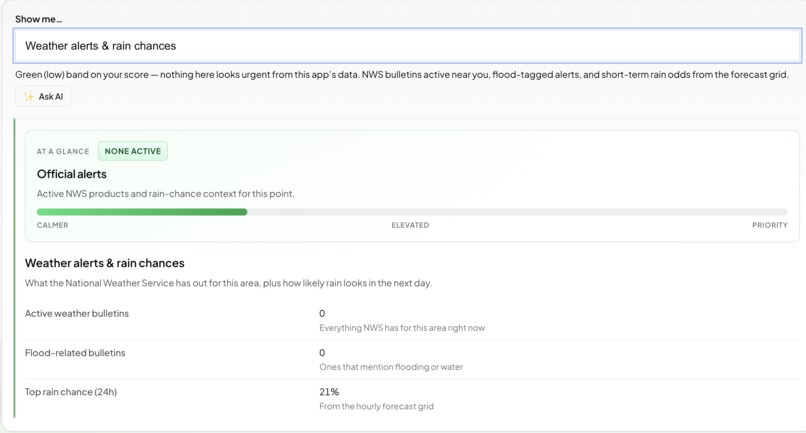Screen dimensions: 806x433
Task: Click 'Everything NWS has for this area' note
Action: coord(402,328)
